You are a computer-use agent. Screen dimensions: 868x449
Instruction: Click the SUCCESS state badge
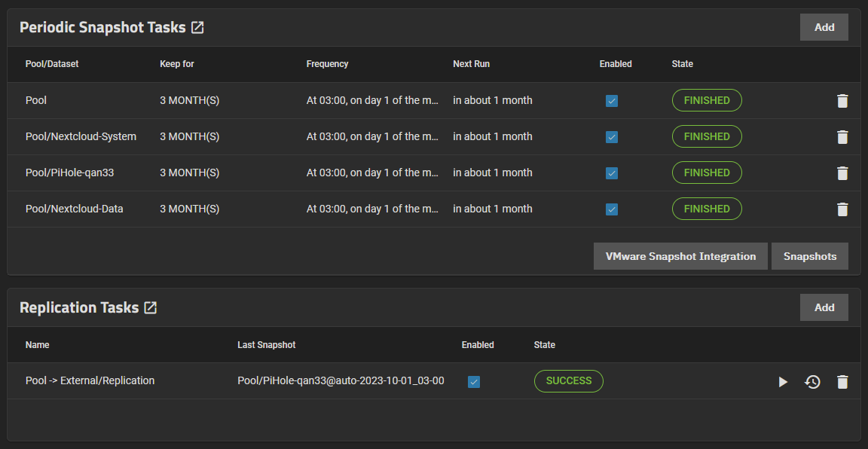pyautogui.click(x=569, y=381)
